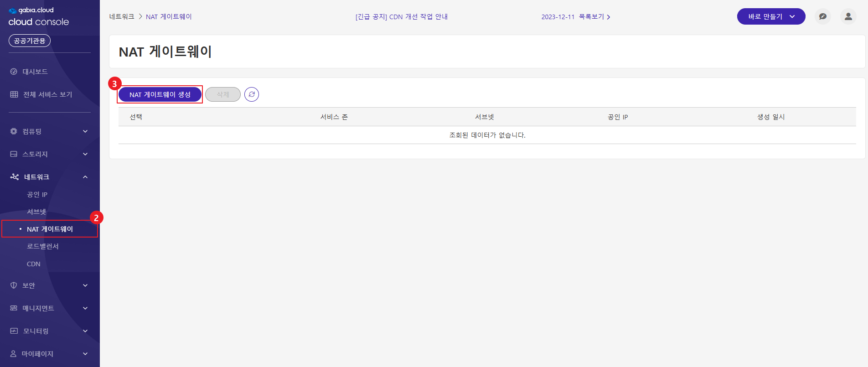This screenshot has width=868, height=367.
Task: Open the 바로 만들기 dropdown
Action: pyautogui.click(x=771, y=16)
